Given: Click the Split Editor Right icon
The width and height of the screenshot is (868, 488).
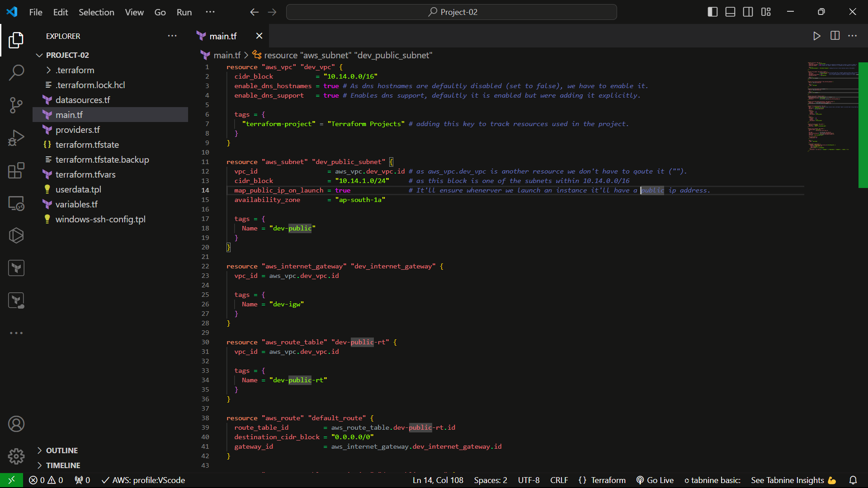Looking at the screenshot, I should point(835,36).
